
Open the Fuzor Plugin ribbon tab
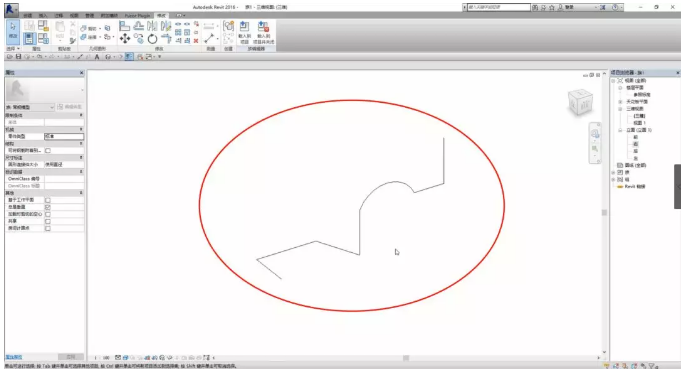pyautogui.click(x=137, y=15)
